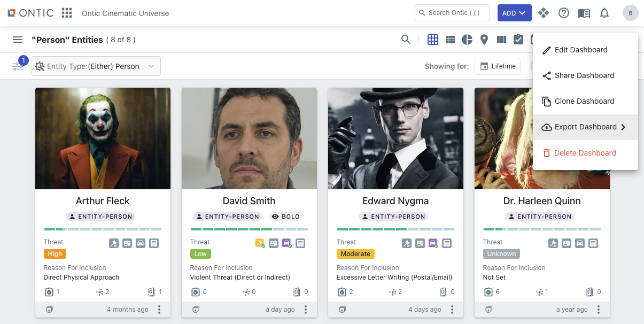Click the High threat level badge
The width and height of the screenshot is (644, 324).
tap(55, 254)
